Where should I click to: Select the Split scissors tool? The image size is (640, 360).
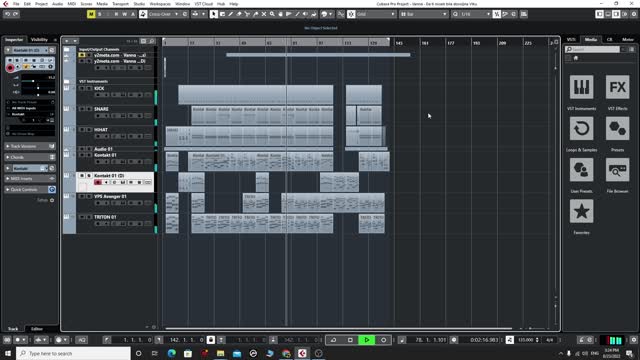pyautogui.click(x=247, y=14)
